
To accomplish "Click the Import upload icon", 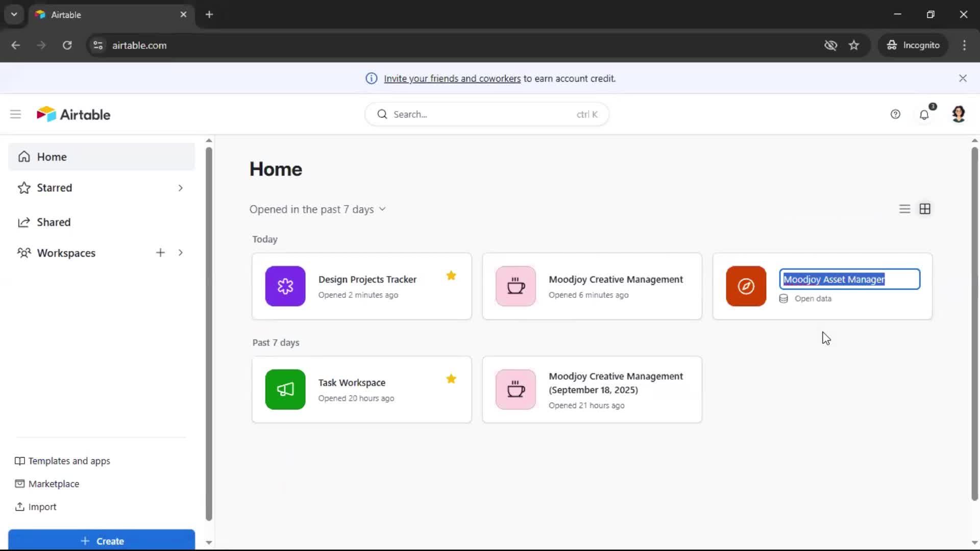I will tap(19, 507).
